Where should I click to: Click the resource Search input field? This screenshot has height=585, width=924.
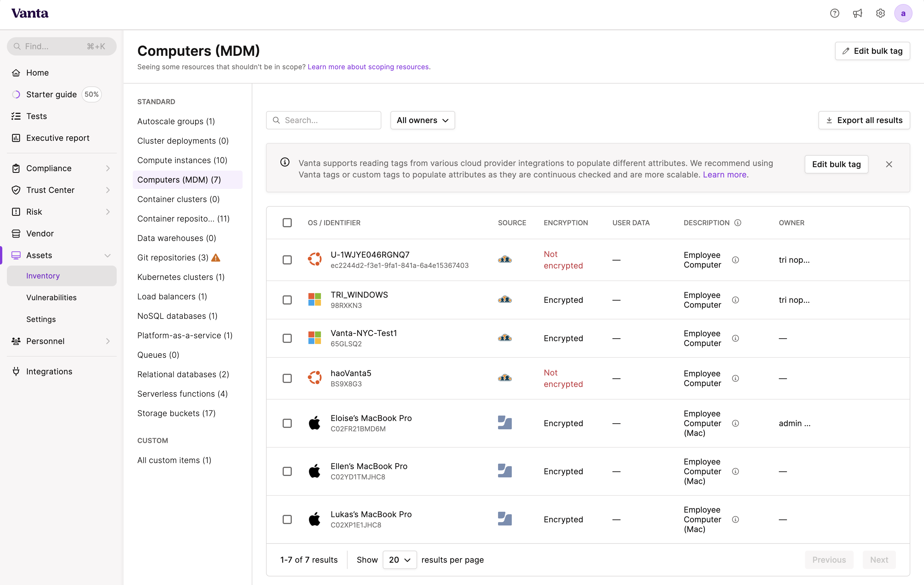coord(324,120)
